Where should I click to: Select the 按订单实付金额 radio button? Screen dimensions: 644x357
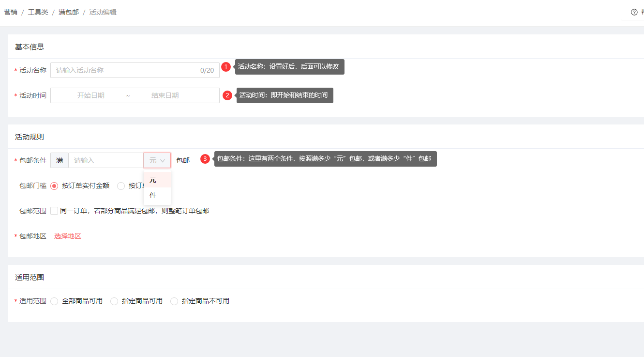point(54,186)
